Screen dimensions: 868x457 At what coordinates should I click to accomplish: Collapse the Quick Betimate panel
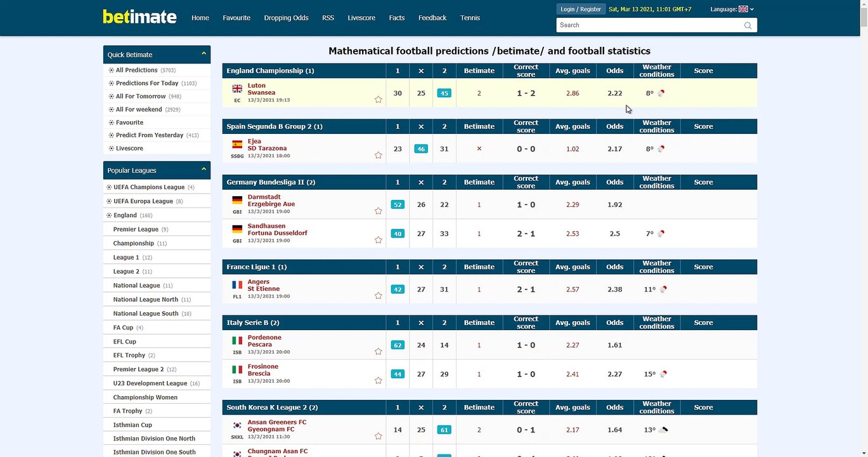(204, 54)
